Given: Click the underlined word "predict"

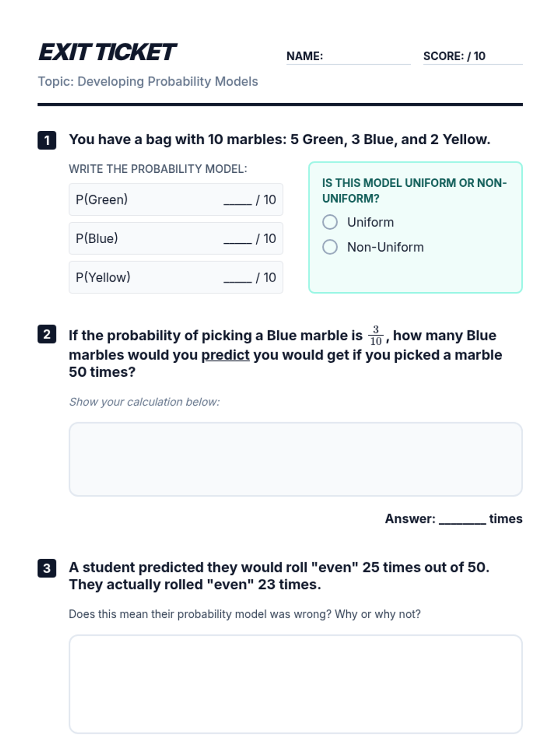Looking at the screenshot, I should coord(225,355).
